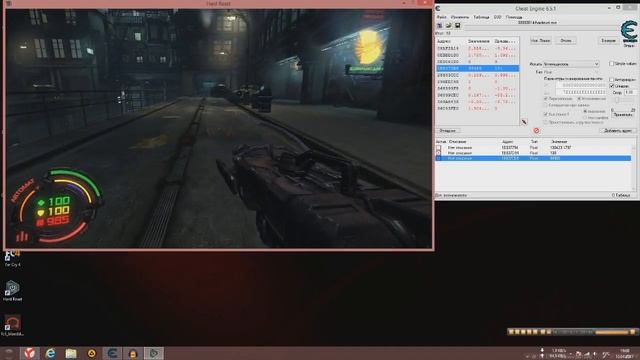Screen dimensions: 640x360
Task: Click the scan stop address field
Action: (x=581, y=92)
